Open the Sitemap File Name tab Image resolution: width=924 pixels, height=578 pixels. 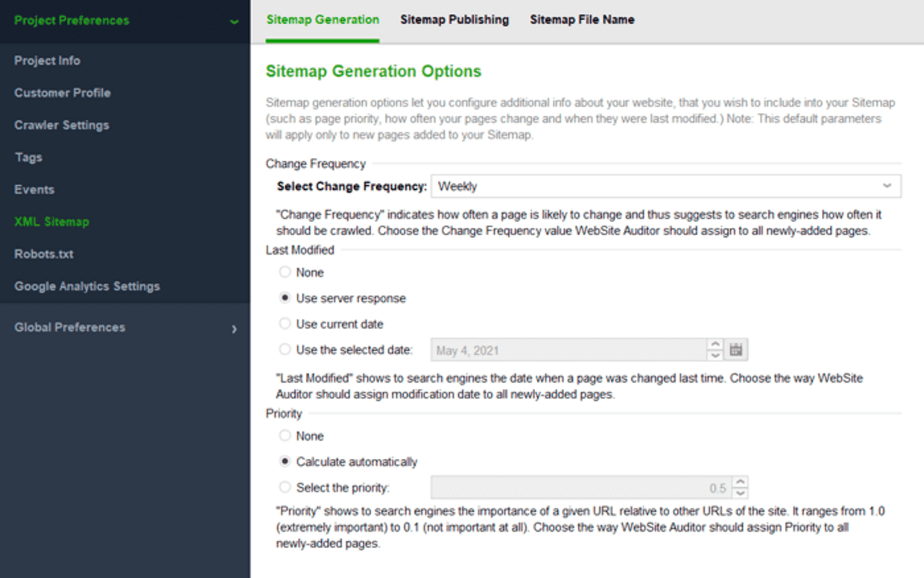(x=582, y=20)
